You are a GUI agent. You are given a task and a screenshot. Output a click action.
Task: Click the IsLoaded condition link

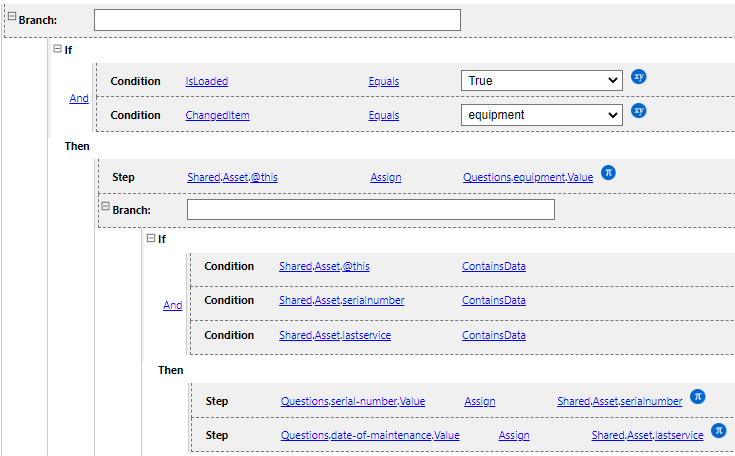[207, 81]
